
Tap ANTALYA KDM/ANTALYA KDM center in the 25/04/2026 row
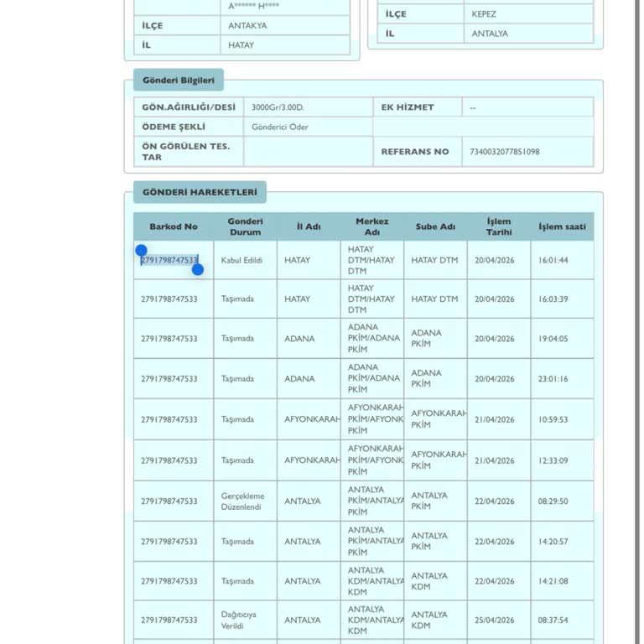376,620
